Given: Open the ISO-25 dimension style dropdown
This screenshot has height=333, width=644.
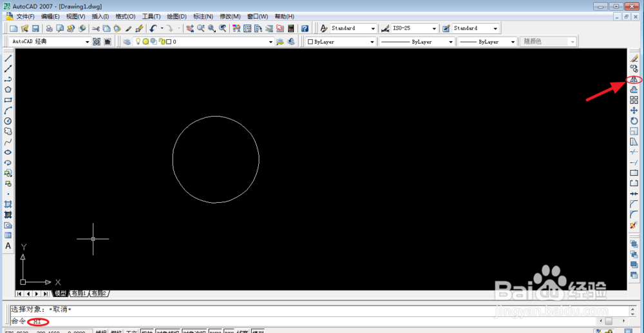Looking at the screenshot, I should 435,28.
